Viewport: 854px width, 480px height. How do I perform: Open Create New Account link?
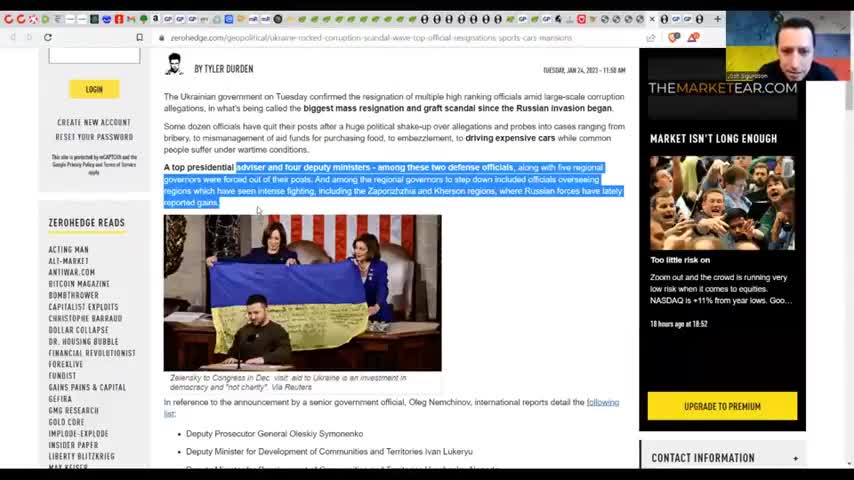94,123
